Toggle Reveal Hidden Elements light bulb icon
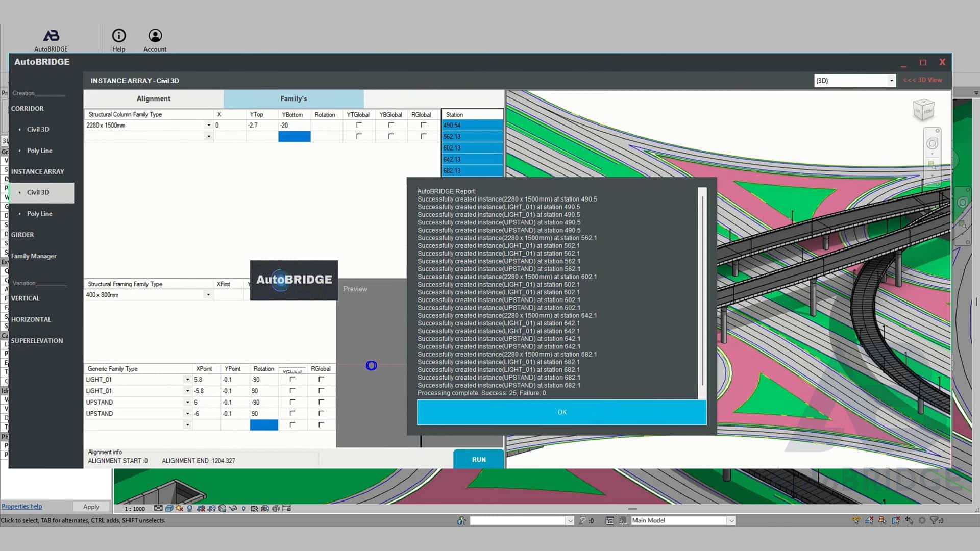Screen dimensions: 980x551 click(243, 508)
